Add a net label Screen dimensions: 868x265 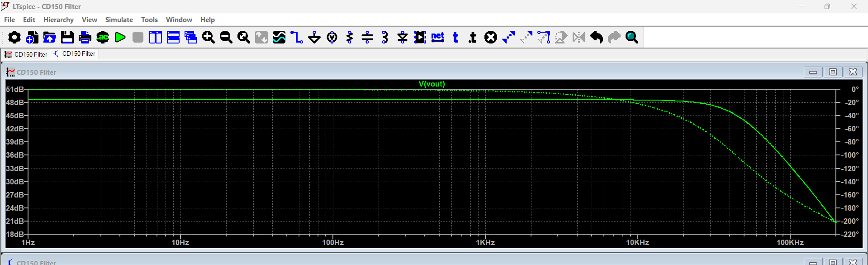click(438, 37)
